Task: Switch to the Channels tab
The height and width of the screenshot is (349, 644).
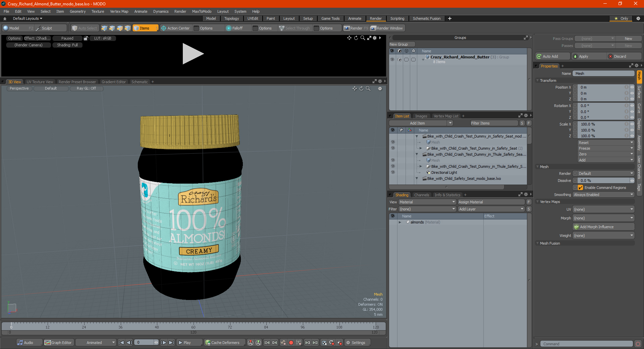Action: click(x=421, y=195)
